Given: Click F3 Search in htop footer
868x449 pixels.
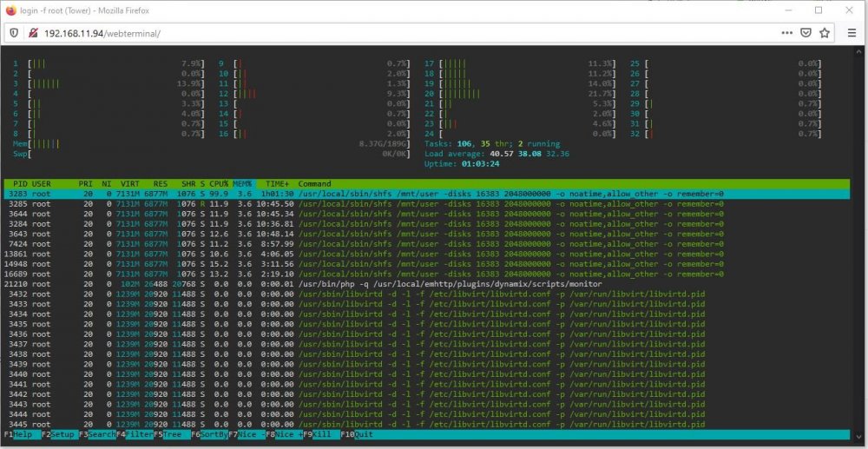Looking at the screenshot, I should click(97, 434).
